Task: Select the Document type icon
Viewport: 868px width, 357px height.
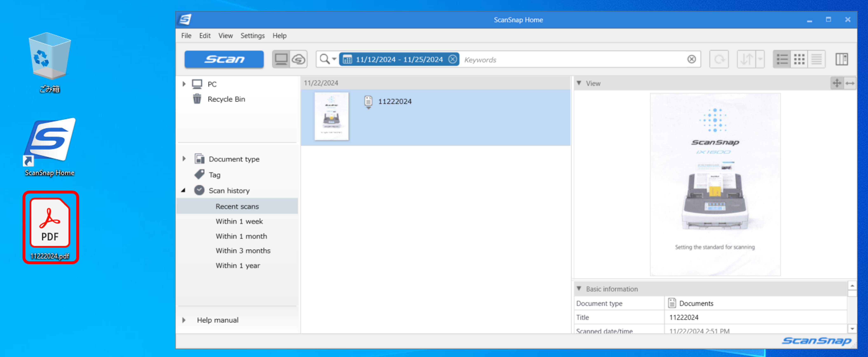Action: click(x=199, y=159)
